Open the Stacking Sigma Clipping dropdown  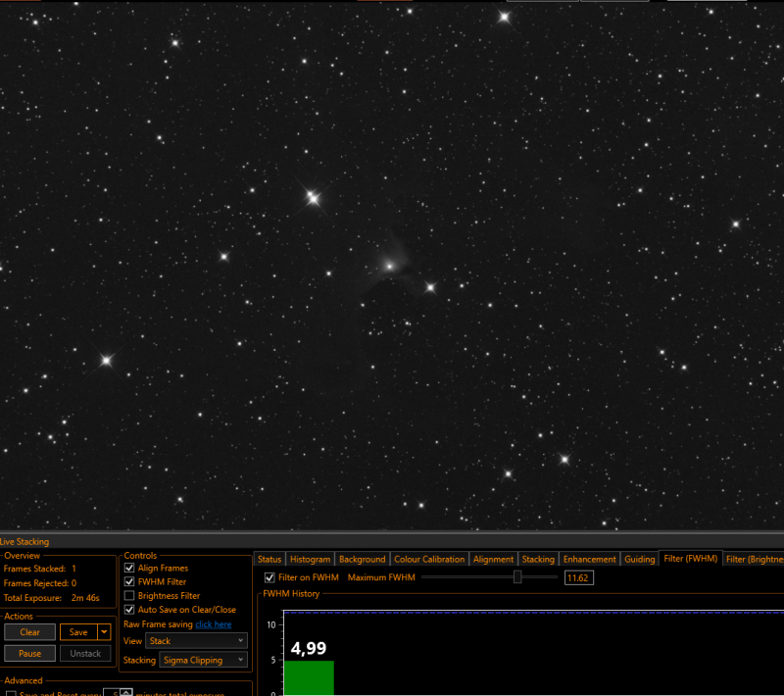(203, 660)
